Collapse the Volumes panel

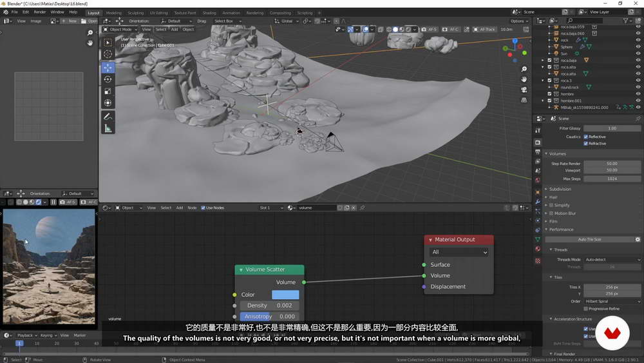(x=557, y=153)
